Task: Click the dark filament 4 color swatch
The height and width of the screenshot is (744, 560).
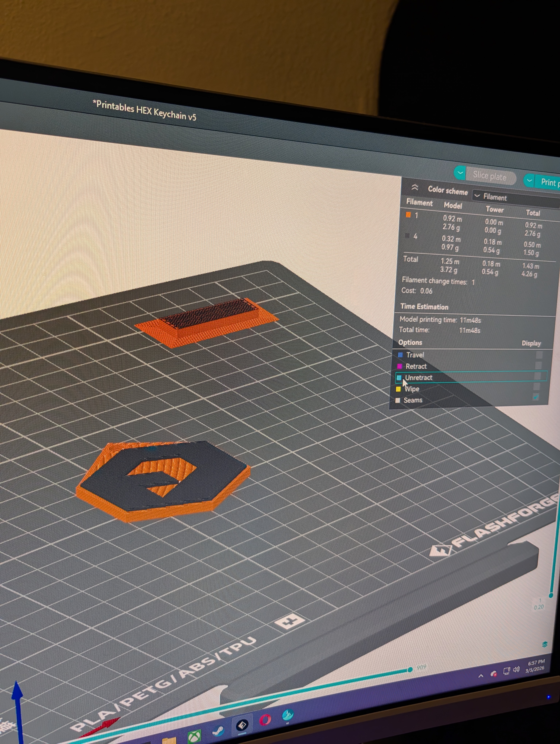Action: tap(407, 235)
